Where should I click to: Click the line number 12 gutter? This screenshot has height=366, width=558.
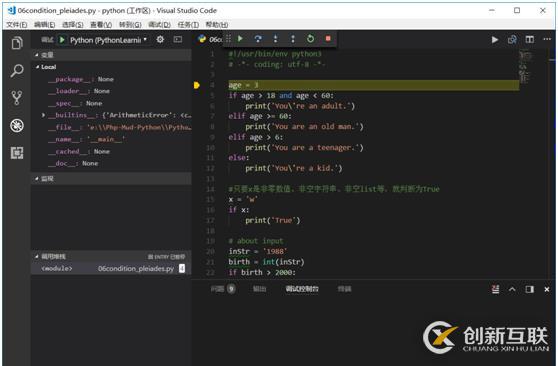point(210,168)
